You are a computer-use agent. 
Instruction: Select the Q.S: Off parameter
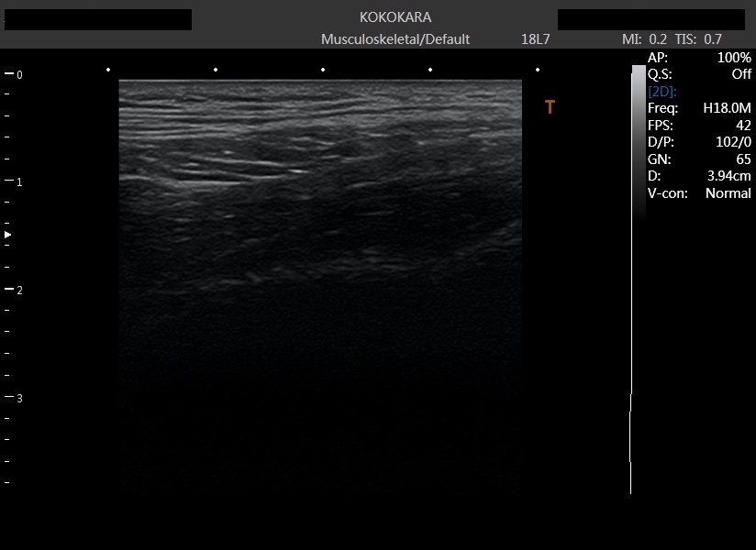point(699,74)
